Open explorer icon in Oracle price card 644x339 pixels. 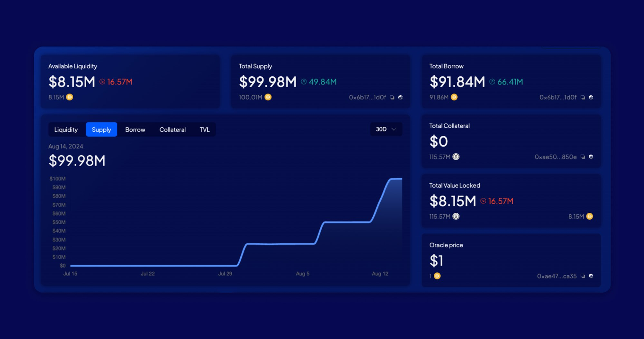point(591,276)
